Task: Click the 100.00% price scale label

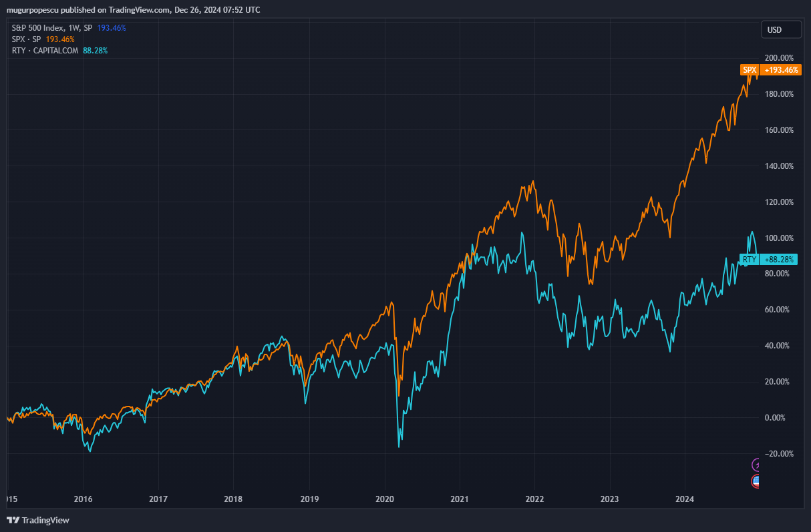Action: [x=778, y=238]
